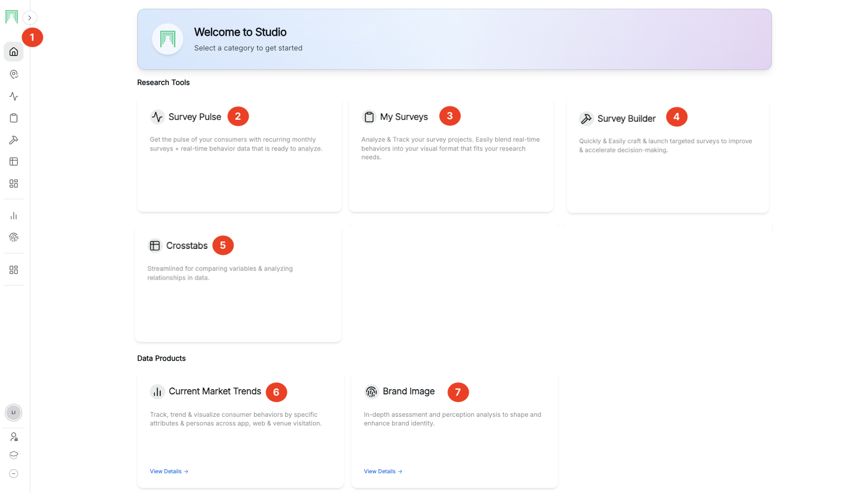Select the Survey Builder card title
Screen dimensions: 868x493
(626, 119)
